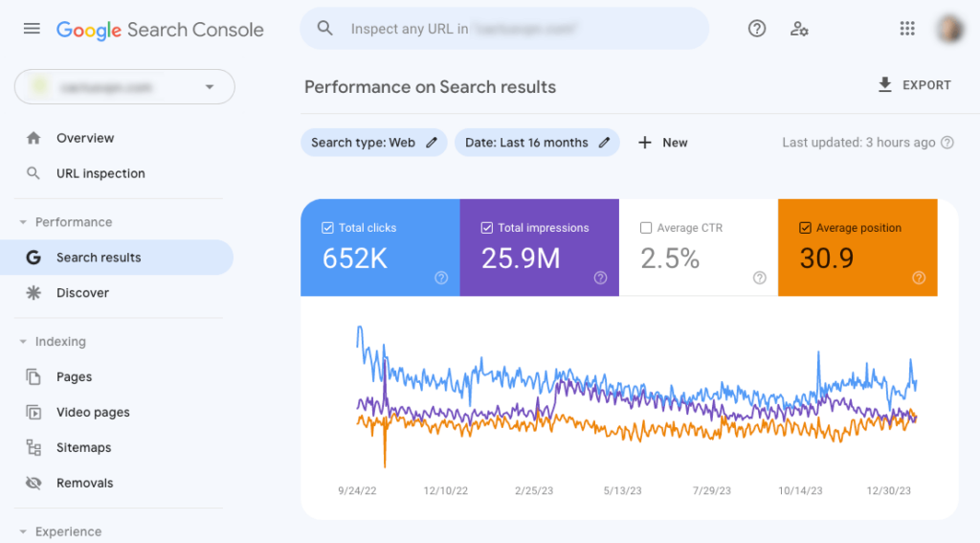980x543 pixels.
Task: Click the 5/13/23 axis date
Action: 622,491
